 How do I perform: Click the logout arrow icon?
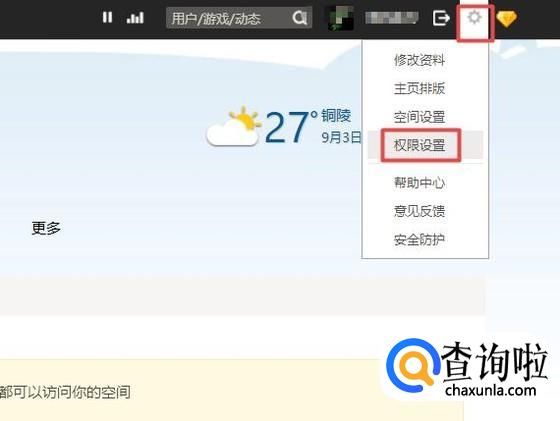(x=441, y=18)
